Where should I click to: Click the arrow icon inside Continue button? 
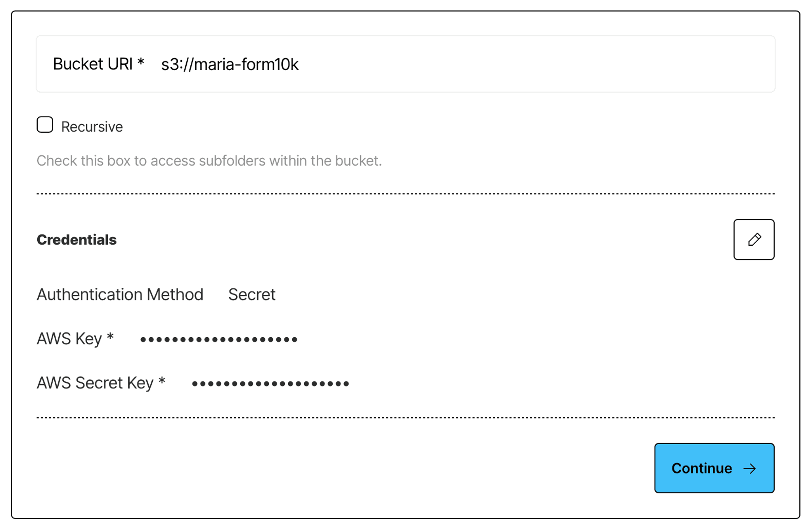[749, 469]
